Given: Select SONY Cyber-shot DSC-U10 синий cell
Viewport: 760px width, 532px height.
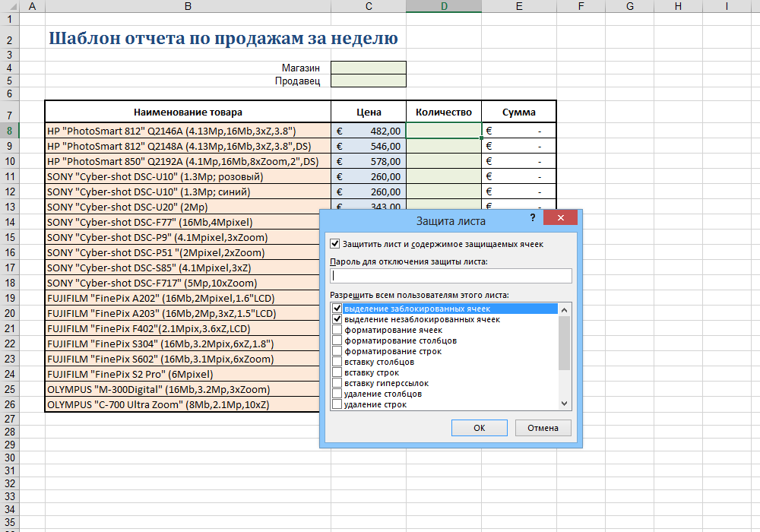Looking at the screenshot, I should (x=188, y=192).
